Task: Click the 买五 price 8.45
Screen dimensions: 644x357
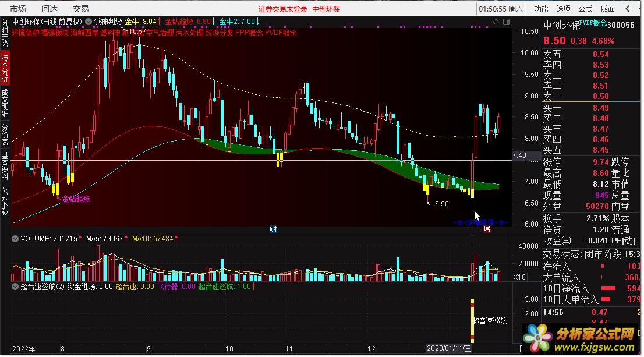Action: click(x=600, y=150)
